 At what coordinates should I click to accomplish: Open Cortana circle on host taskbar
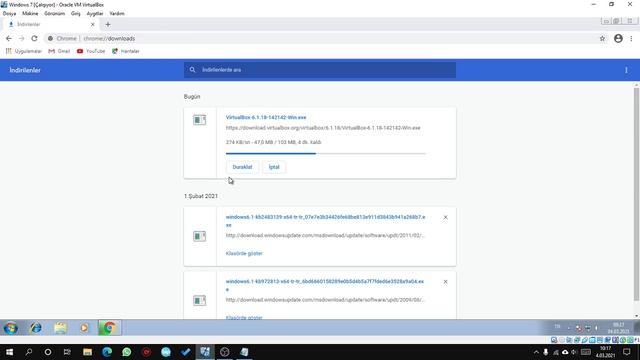48,352
